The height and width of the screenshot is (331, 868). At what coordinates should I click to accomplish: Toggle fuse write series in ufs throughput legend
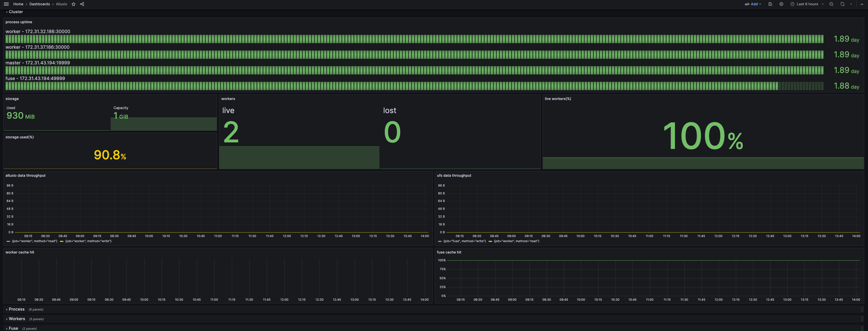click(464, 241)
